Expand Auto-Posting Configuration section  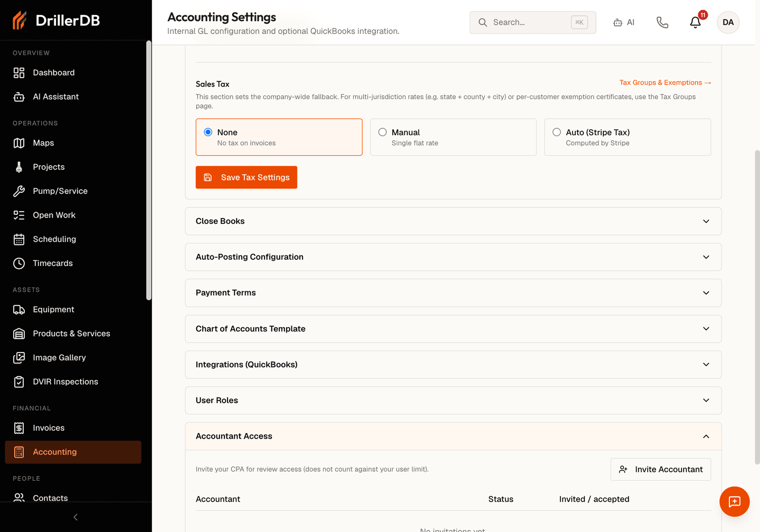pyautogui.click(x=453, y=257)
